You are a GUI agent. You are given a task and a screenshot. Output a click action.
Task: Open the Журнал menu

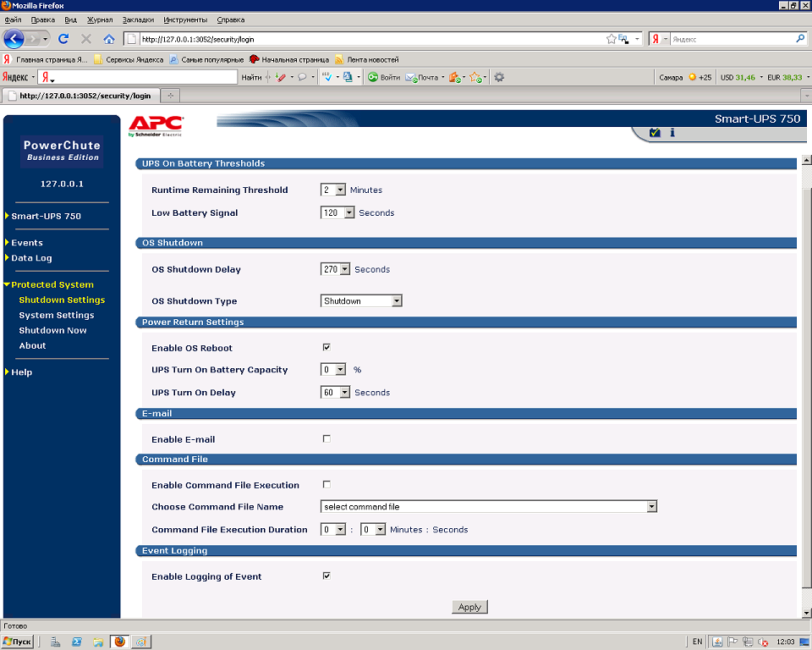tap(100, 19)
